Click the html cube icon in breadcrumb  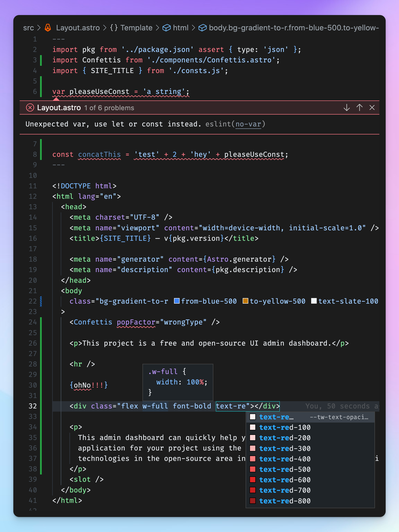point(166,28)
